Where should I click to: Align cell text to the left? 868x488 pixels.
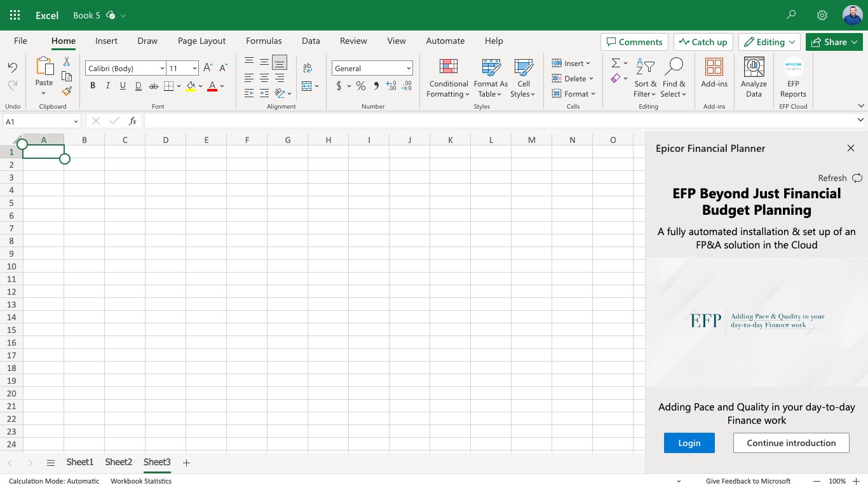pyautogui.click(x=249, y=78)
